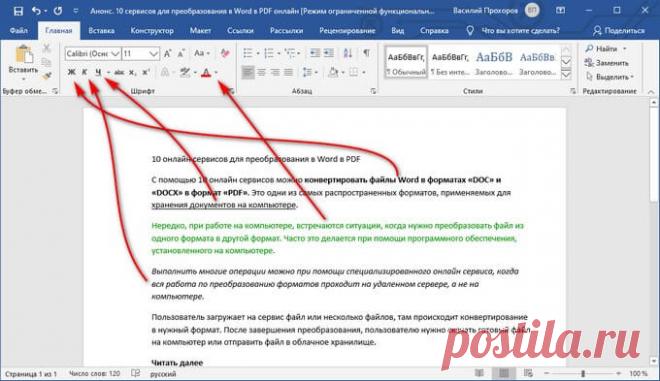Open the Paragraph dialog launcher
Image resolution: width=660 pixels, height=381 pixels.
coord(373,91)
